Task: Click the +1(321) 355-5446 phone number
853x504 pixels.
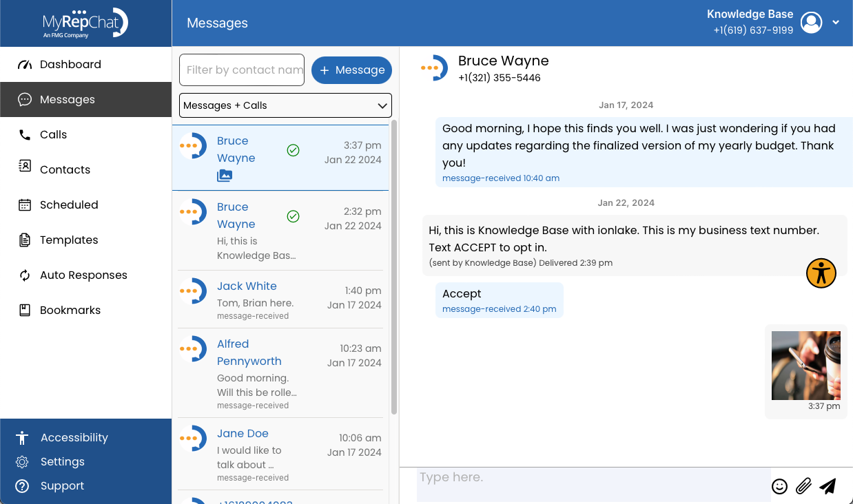Action: point(500,78)
